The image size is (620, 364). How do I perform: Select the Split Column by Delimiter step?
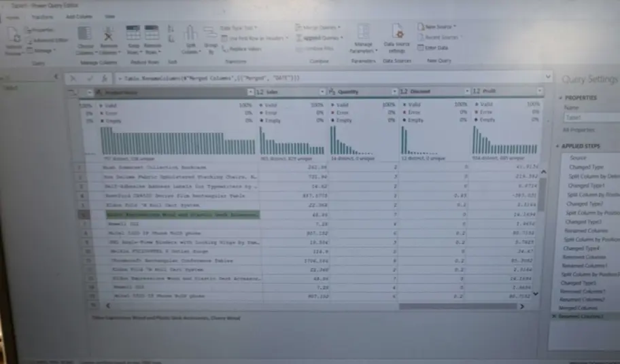pyautogui.click(x=593, y=177)
